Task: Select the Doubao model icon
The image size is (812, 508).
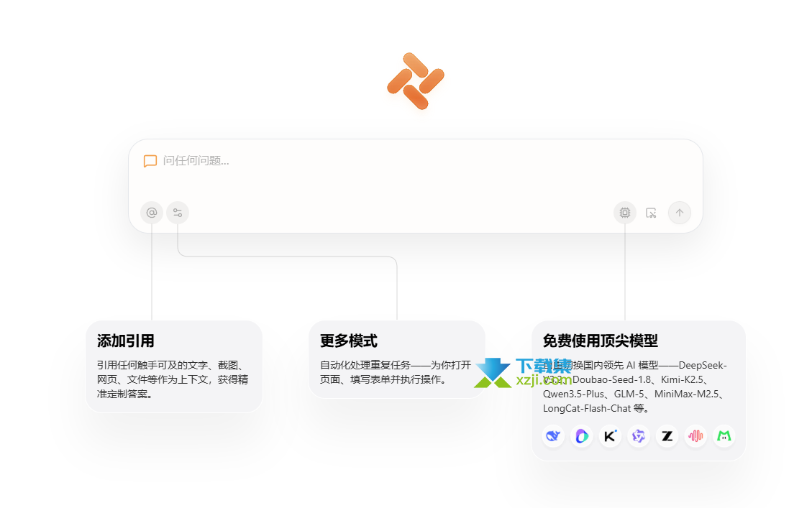Action: tap(581, 435)
